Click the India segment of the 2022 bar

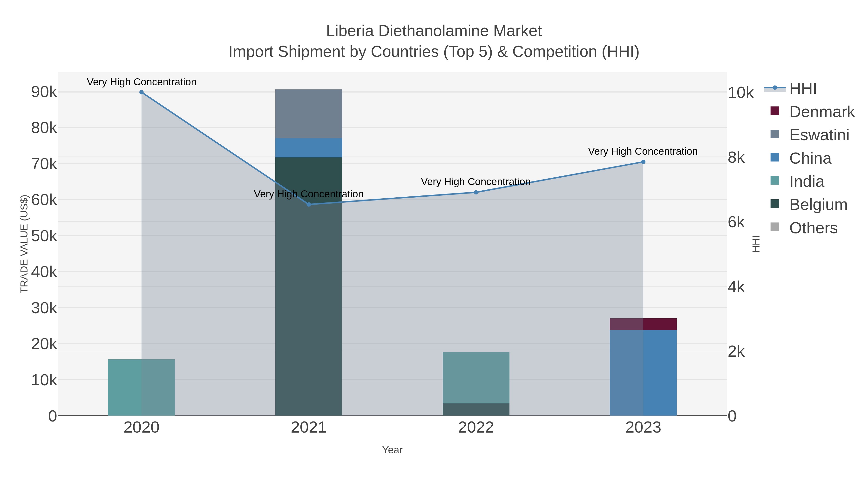[476, 378]
